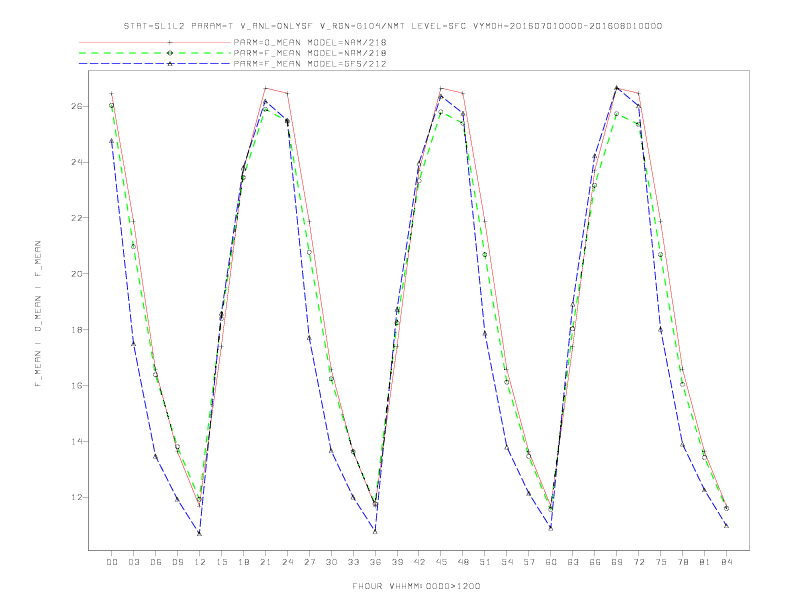The height and width of the screenshot is (612, 792).
Task: Click forecast hour label 00 on x-axis
Action: [x=112, y=562]
